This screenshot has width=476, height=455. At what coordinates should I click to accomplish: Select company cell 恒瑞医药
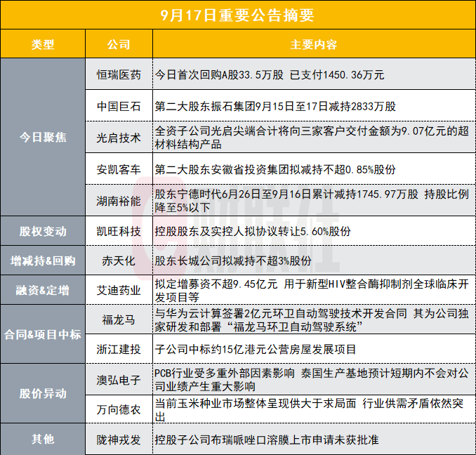pos(119,74)
